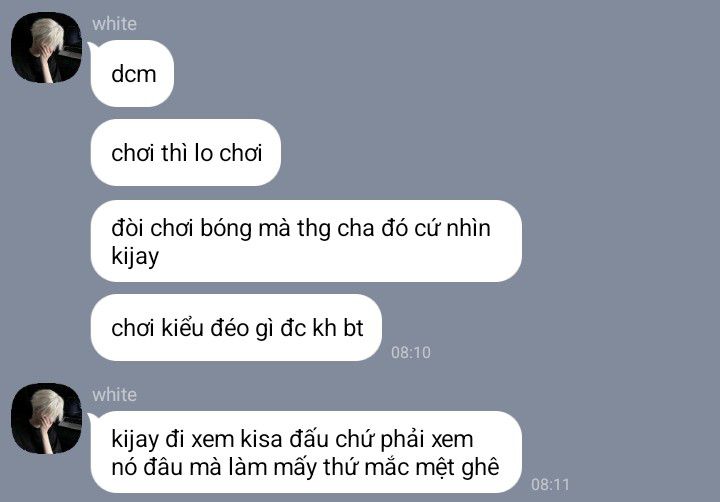Image resolution: width=720 pixels, height=502 pixels.
Task: Open the bottom white profile avatar
Action: tap(46, 419)
